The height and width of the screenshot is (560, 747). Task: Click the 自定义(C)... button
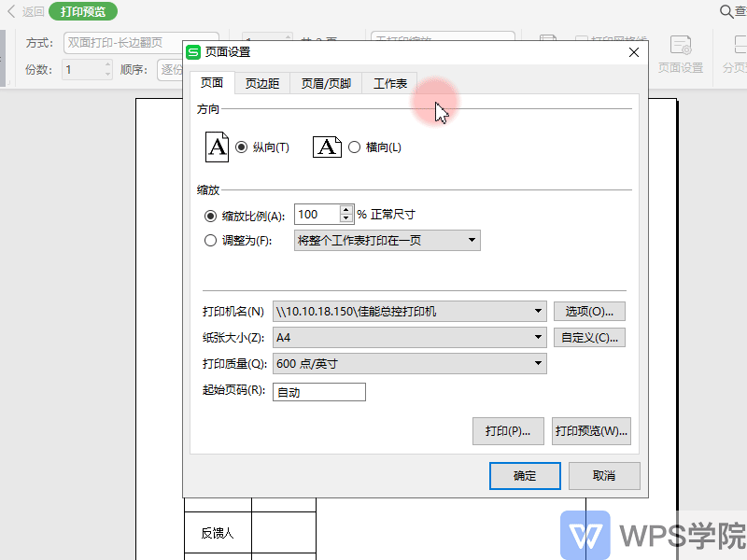coord(589,338)
